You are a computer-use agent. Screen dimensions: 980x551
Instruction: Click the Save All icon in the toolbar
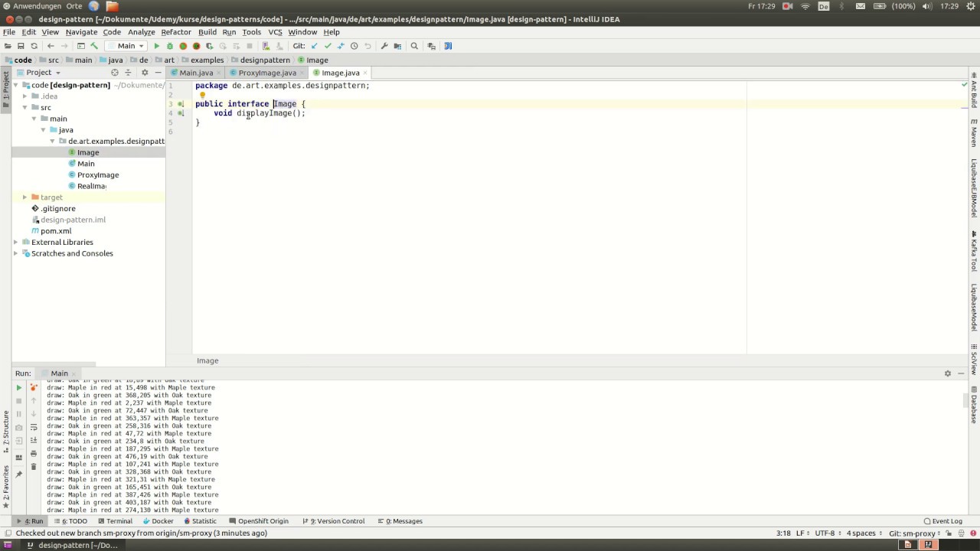[x=21, y=46]
